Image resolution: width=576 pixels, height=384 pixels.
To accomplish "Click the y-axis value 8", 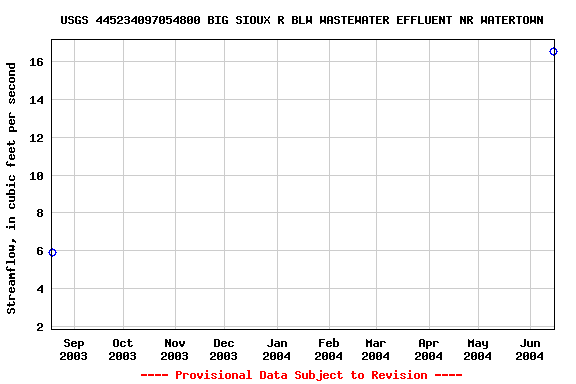I will tap(40, 213).
